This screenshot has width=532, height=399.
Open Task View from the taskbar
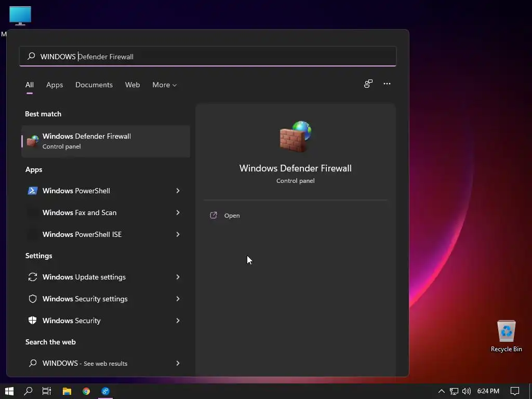click(47, 391)
